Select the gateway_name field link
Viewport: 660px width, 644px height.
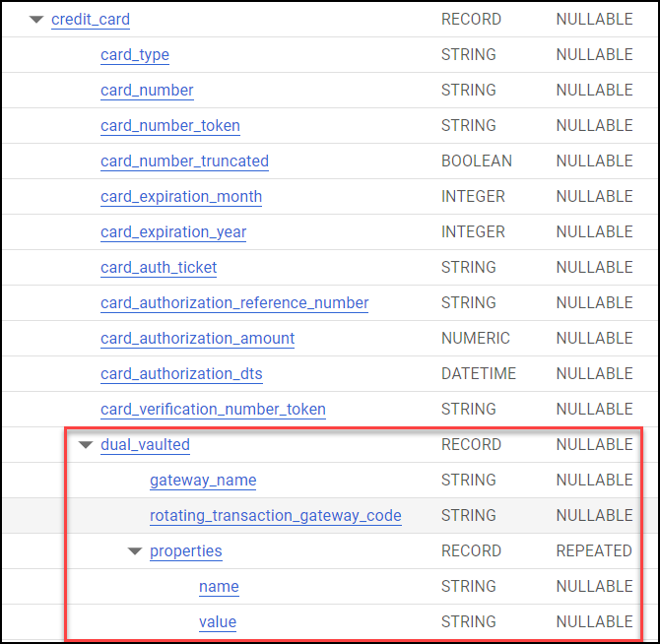203,481
